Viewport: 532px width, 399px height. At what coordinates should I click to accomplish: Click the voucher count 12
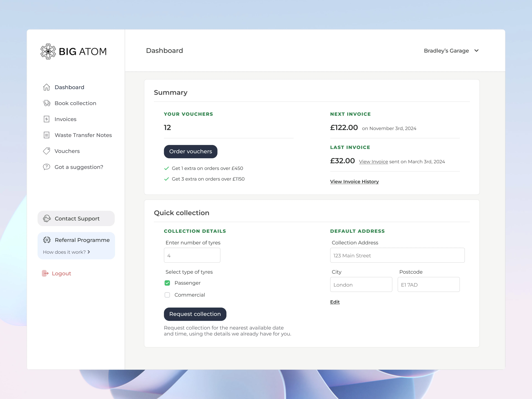(x=167, y=127)
